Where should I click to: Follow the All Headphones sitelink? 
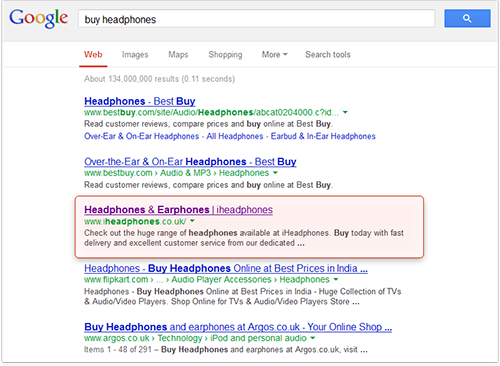235,136
